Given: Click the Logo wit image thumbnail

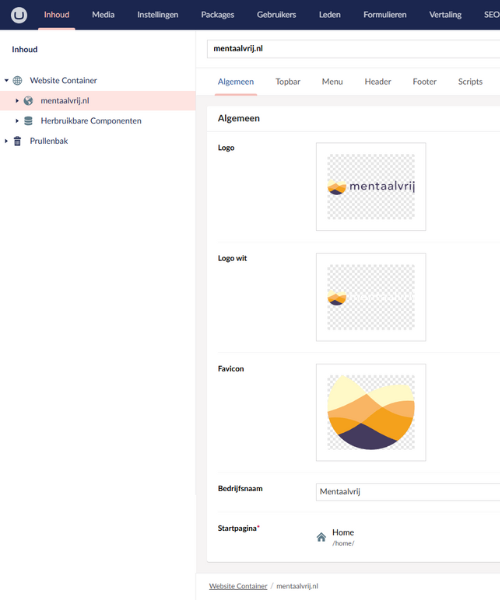Looking at the screenshot, I should pyautogui.click(x=371, y=297).
